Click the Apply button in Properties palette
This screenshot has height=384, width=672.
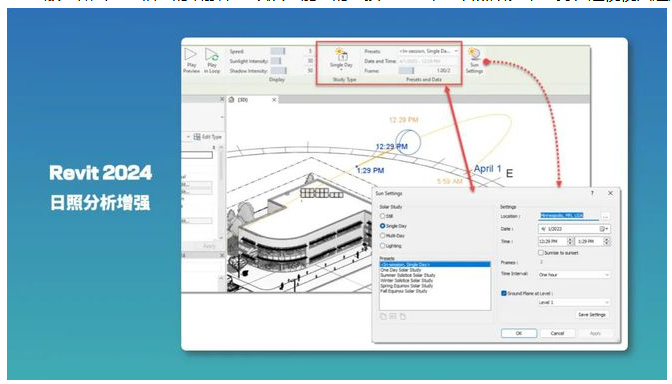click(x=209, y=246)
